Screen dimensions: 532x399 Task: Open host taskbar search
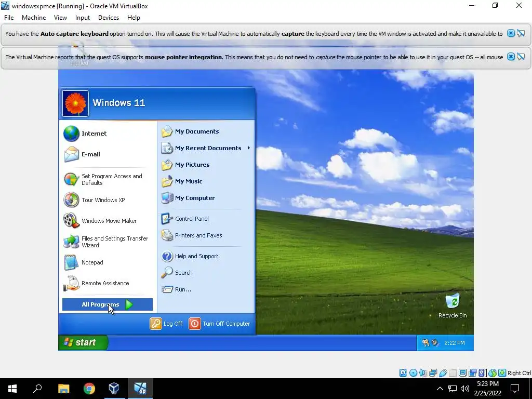click(37, 389)
